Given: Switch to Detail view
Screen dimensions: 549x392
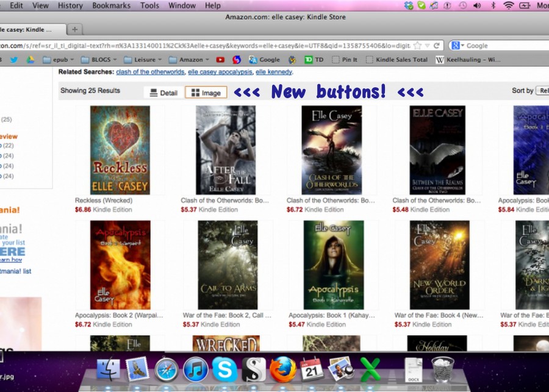Looking at the screenshot, I should 164,93.
